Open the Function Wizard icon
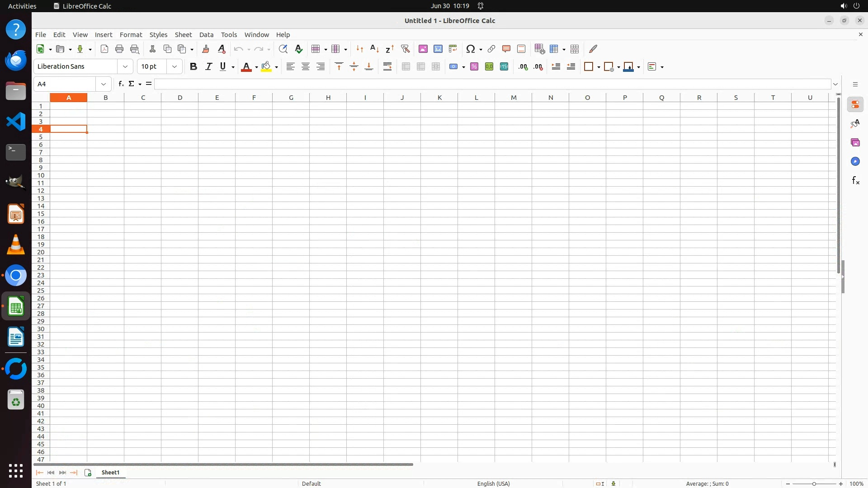The height and width of the screenshot is (488, 868). point(121,84)
